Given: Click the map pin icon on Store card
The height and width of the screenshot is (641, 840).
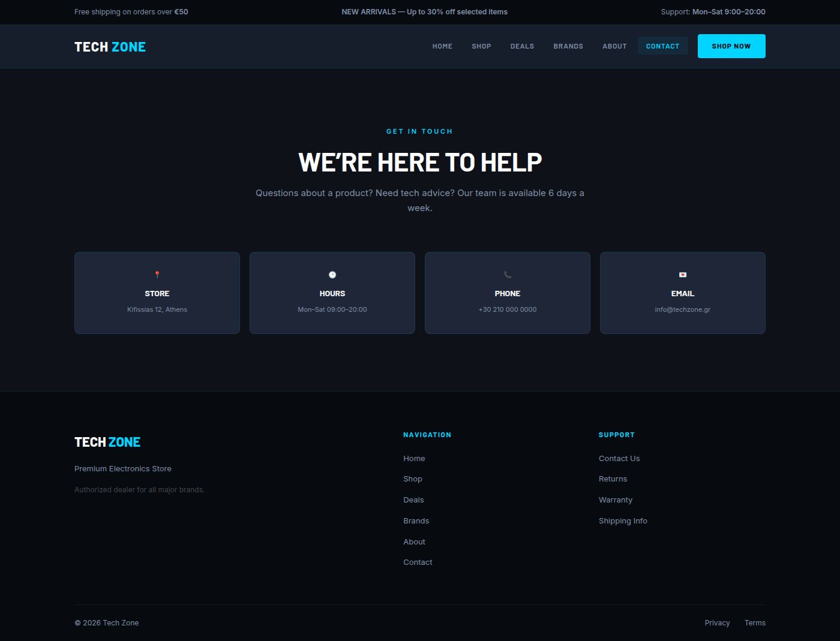Looking at the screenshot, I should (x=157, y=275).
